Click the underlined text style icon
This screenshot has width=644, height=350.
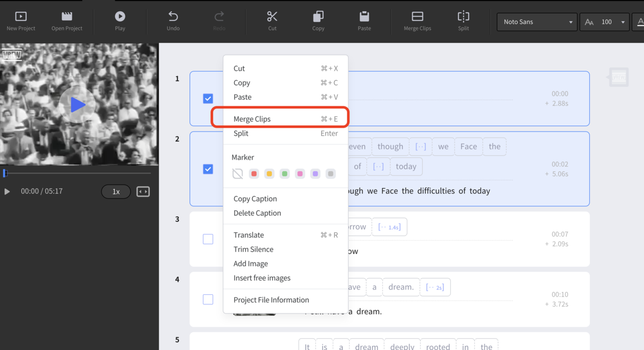tap(640, 22)
